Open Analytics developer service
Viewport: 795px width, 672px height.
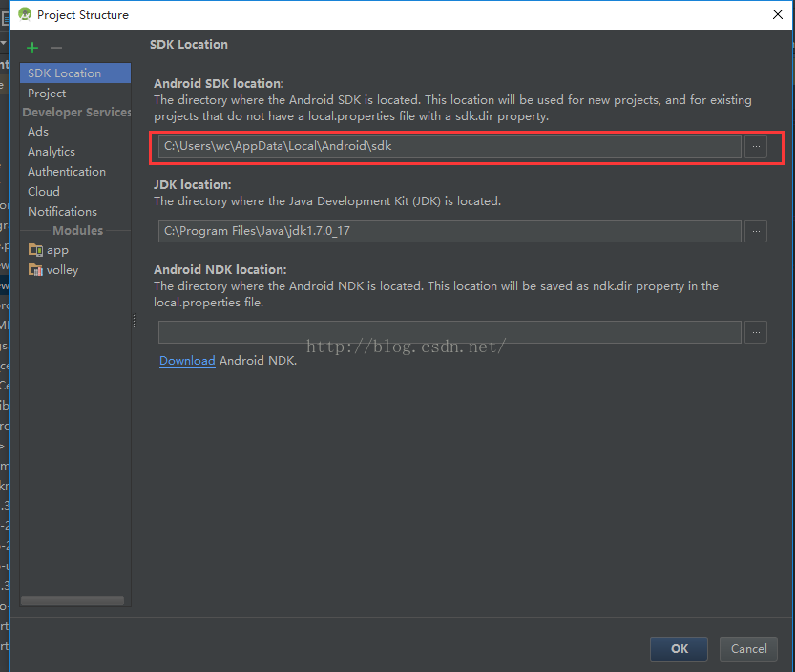pos(52,152)
